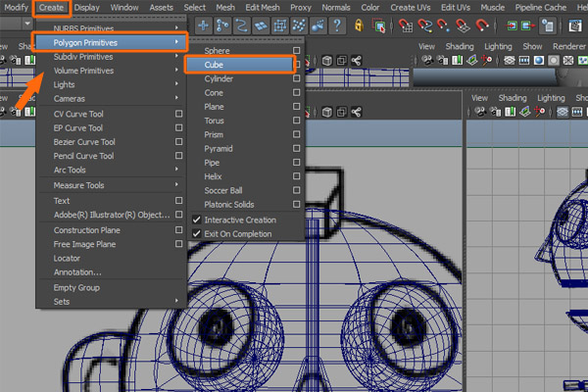Image resolution: width=588 pixels, height=392 pixels.
Task: Open Pencil Curve Tool options box
Action: coord(178,156)
